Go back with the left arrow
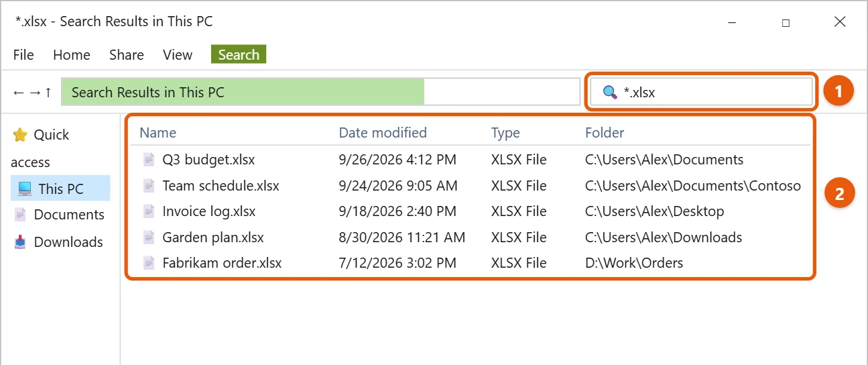This screenshot has height=365, width=868. point(19,92)
